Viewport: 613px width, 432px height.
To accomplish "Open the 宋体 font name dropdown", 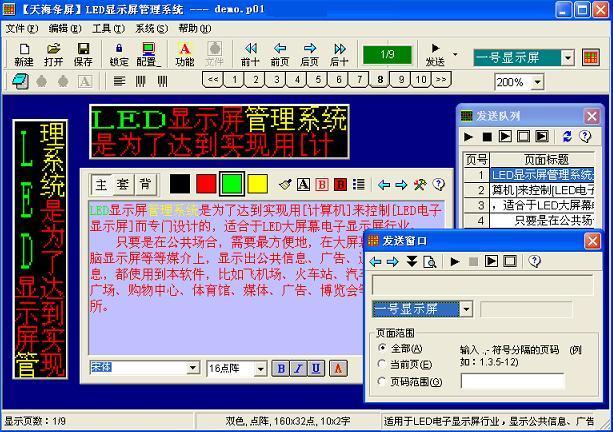I will click(x=193, y=368).
